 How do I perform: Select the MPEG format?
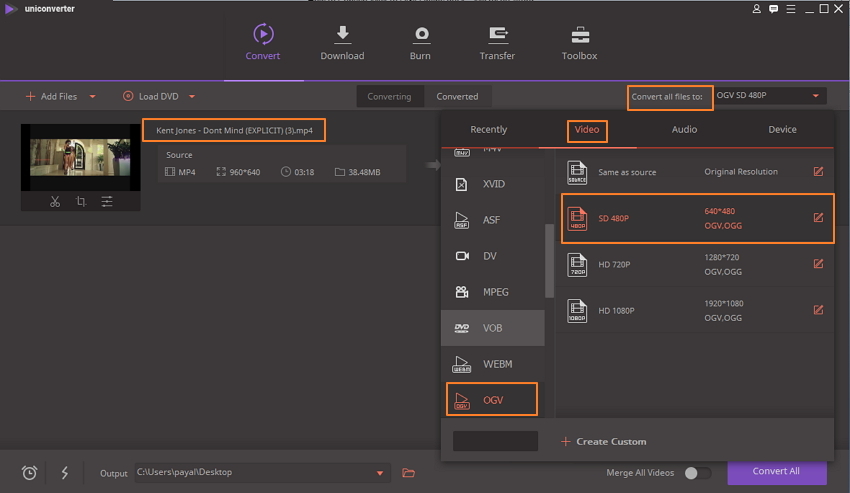[x=492, y=292]
